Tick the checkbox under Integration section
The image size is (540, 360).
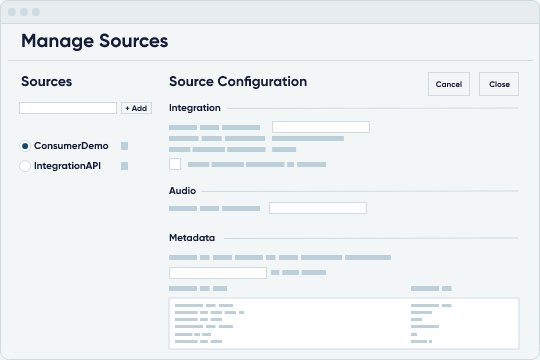coord(175,164)
